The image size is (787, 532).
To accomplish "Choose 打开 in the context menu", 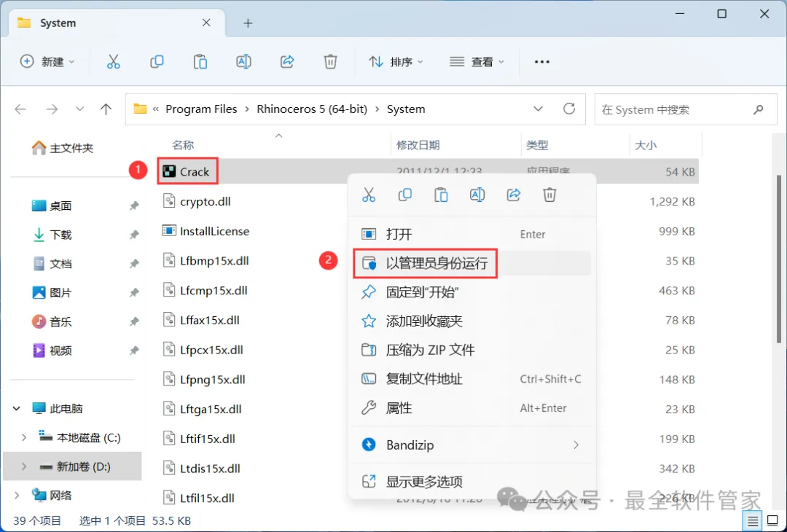I will click(471, 234).
